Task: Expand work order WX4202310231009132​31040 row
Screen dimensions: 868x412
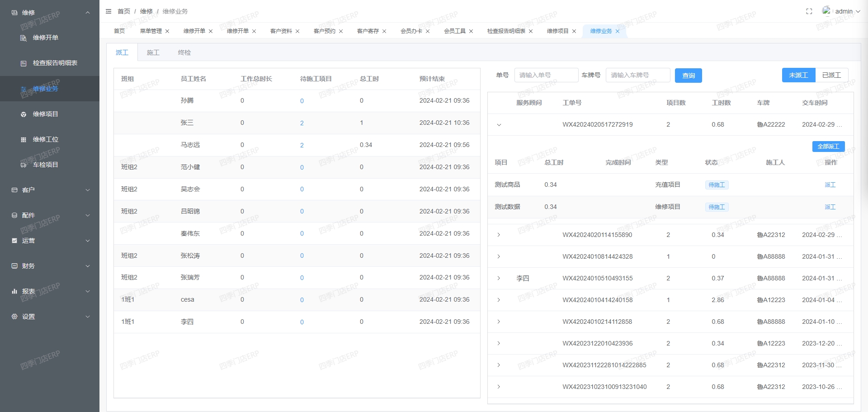Action: (499, 387)
